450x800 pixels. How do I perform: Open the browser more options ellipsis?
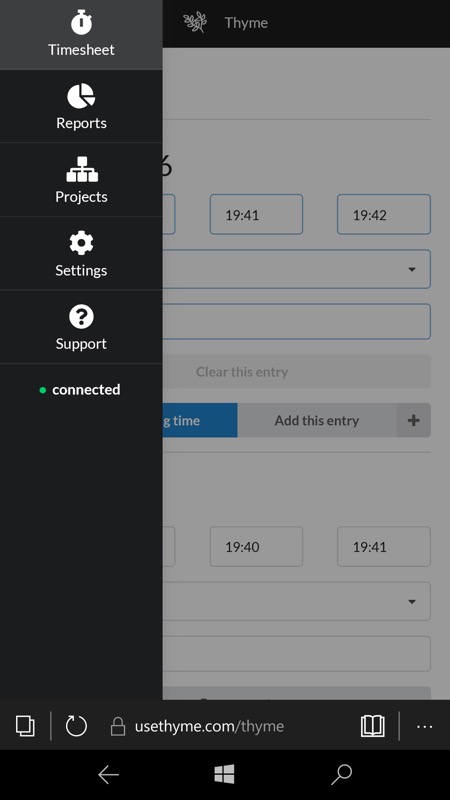[x=424, y=727]
